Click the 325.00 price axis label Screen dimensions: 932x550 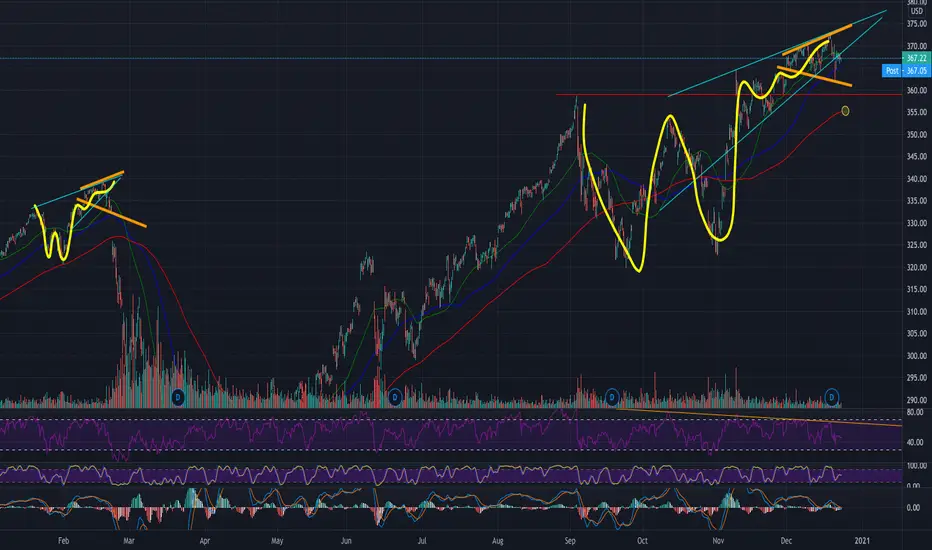point(917,245)
